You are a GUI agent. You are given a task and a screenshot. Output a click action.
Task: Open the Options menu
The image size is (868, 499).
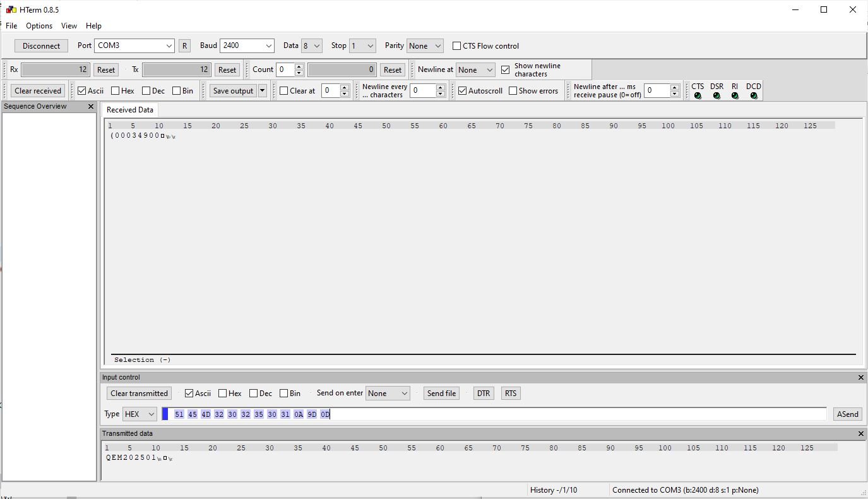click(x=39, y=26)
